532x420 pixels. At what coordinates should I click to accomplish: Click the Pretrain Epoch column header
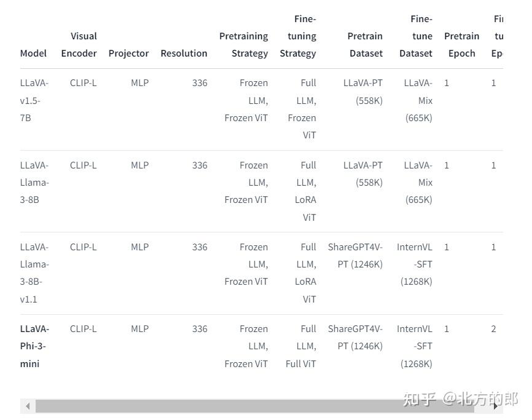point(461,45)
